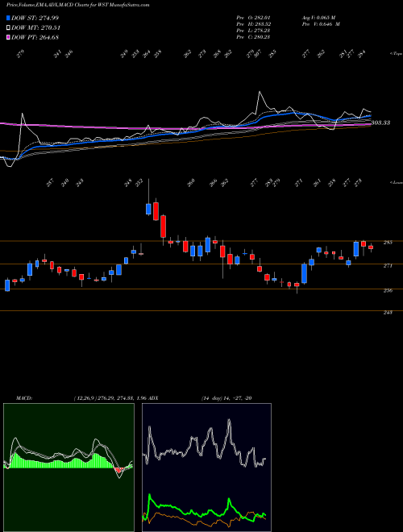The image size is (403, 532).
Task: Click the 'Pre C: 280.23' close value
Action: coord(253,37)
